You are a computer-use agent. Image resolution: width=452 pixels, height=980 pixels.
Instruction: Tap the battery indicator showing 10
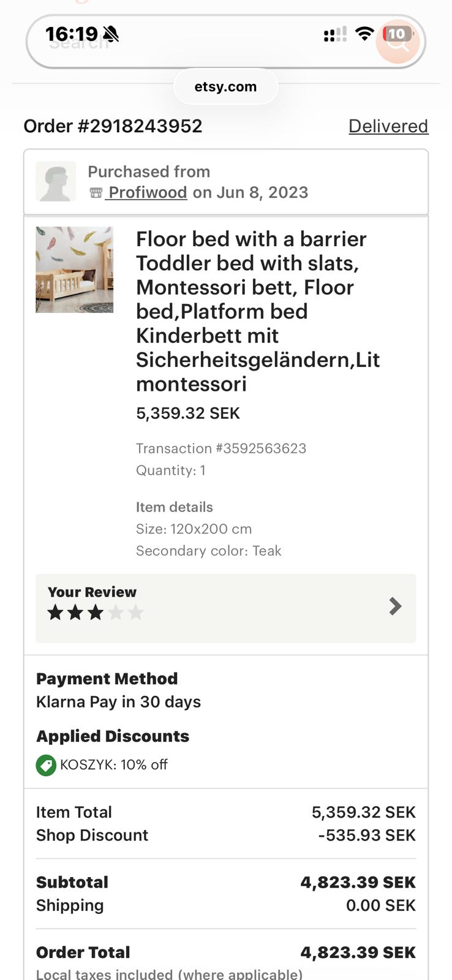pos(397,34)
